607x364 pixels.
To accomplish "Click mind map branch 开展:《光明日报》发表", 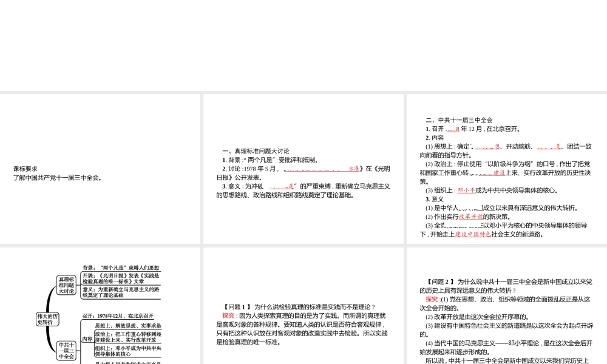I will pyautogui.click(x=121, y=278).
